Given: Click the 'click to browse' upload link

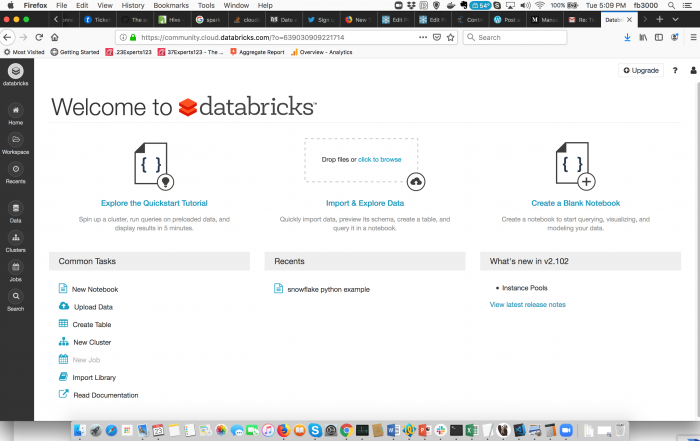Looking at the screenshot, I should pos(380,159).
